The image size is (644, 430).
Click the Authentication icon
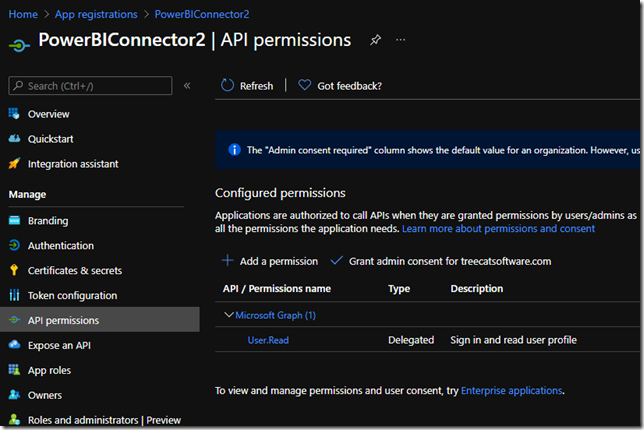click(x=14, y=245)
